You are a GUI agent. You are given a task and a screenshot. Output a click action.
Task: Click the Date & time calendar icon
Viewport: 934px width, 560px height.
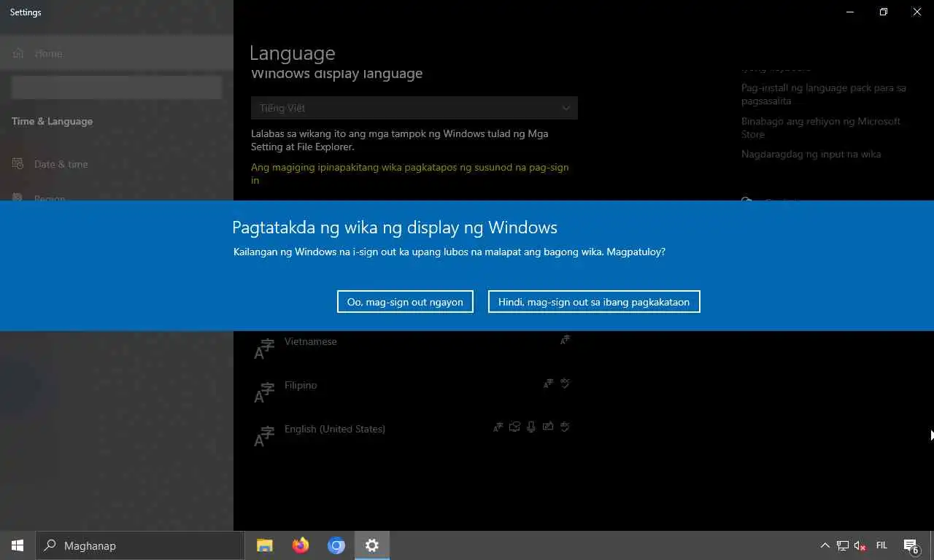[18, 164]
